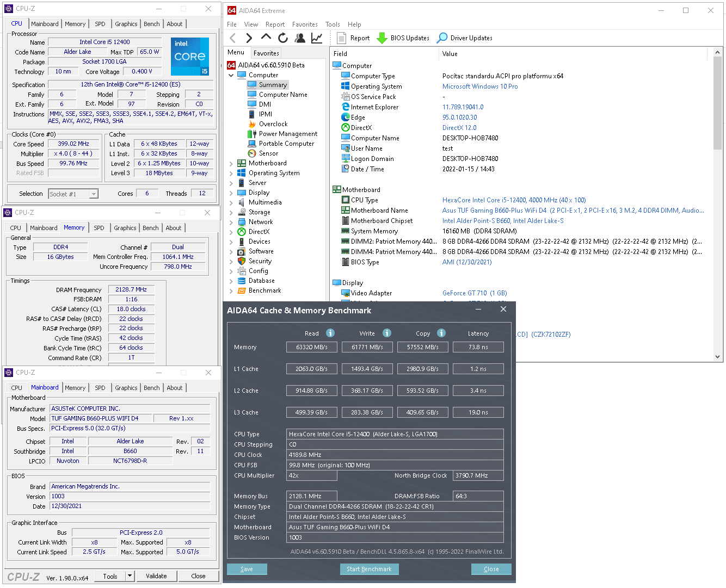Open the Help menu in AIDA64
726x588 pixels.
[354, 24]
